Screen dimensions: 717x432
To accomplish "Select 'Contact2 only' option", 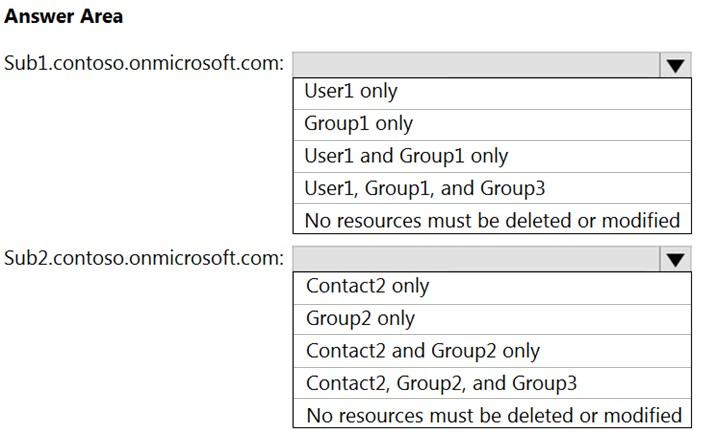I will pyautogui.click(x=492, y=288).
